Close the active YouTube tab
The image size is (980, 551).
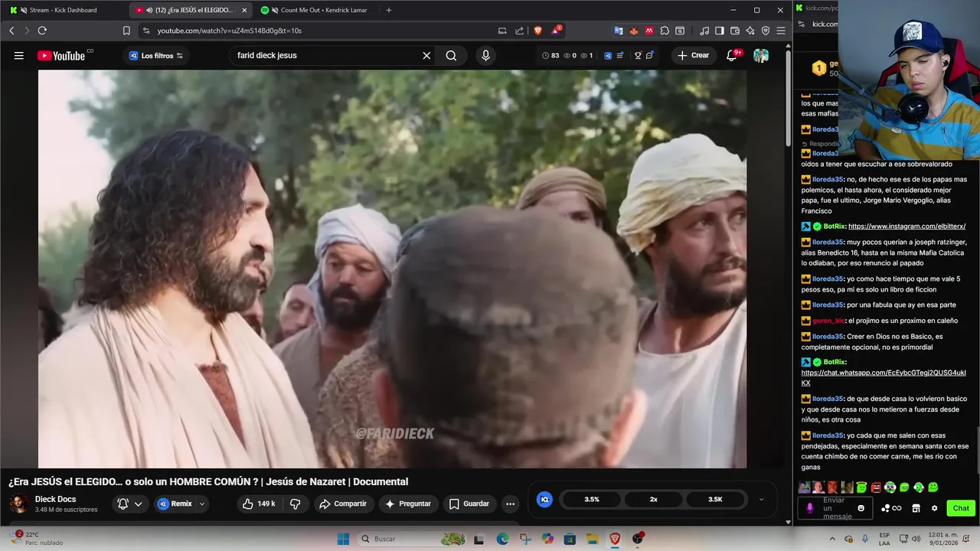tap(244, 10)
